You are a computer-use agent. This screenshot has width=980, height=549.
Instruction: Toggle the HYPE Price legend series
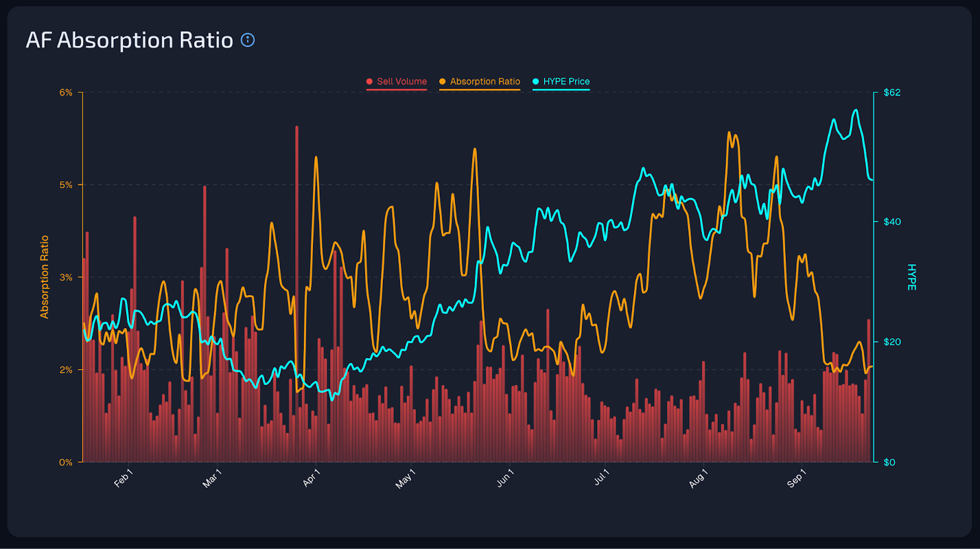tap(561, 81)
